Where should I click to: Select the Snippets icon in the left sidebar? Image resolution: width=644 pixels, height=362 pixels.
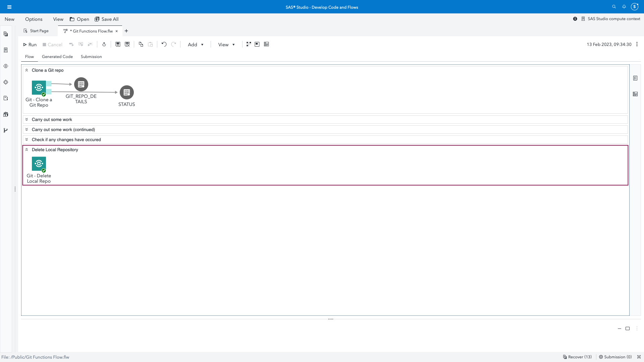pos(6,98)
